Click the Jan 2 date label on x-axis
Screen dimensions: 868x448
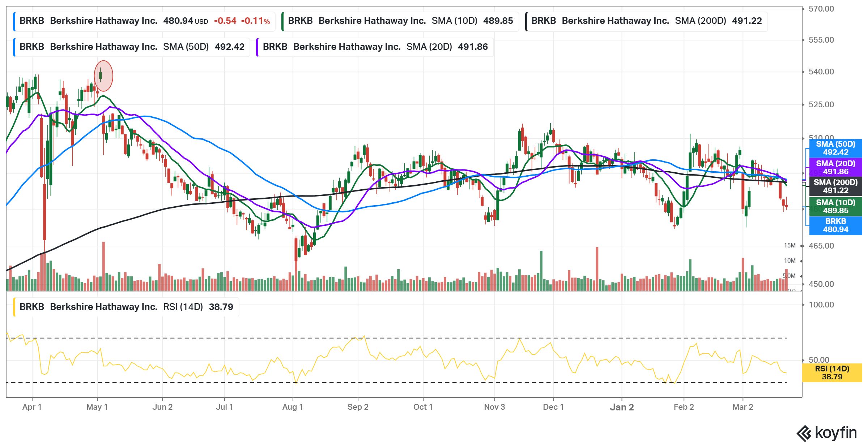click(622, 407)
